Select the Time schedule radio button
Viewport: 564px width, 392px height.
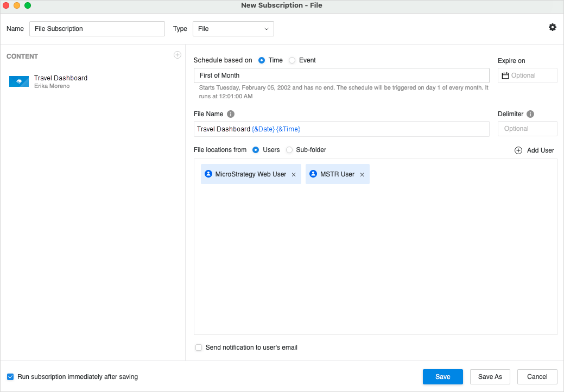pyautogui.click(x=262, y=60)
